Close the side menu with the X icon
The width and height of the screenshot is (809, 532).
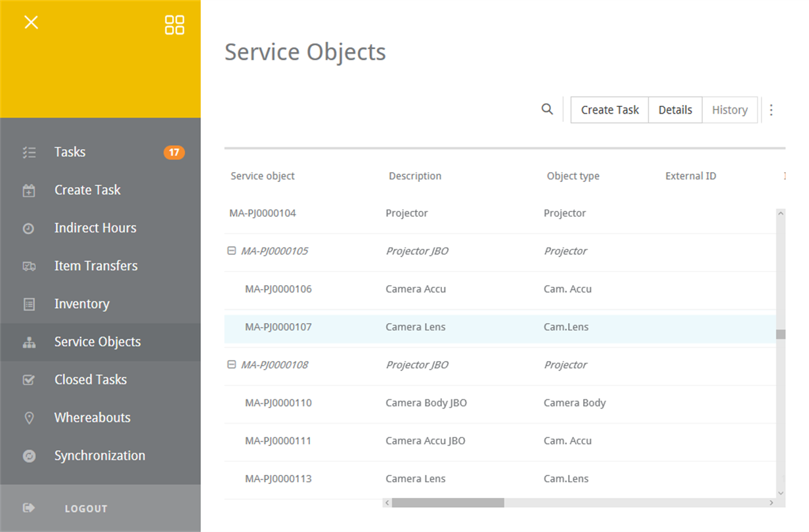pyautogui.click(x=31, y=23)
